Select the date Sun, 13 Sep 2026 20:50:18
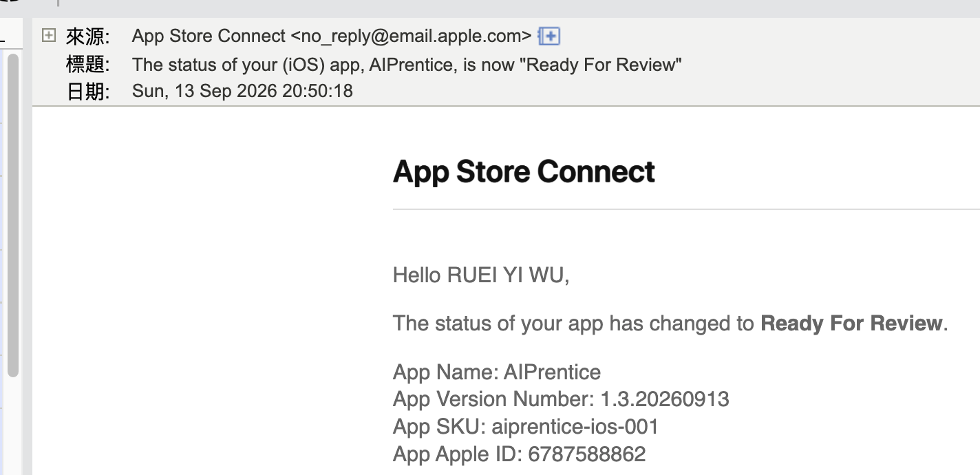The height and width of the screenshot is (475, 980). point(242,91)
